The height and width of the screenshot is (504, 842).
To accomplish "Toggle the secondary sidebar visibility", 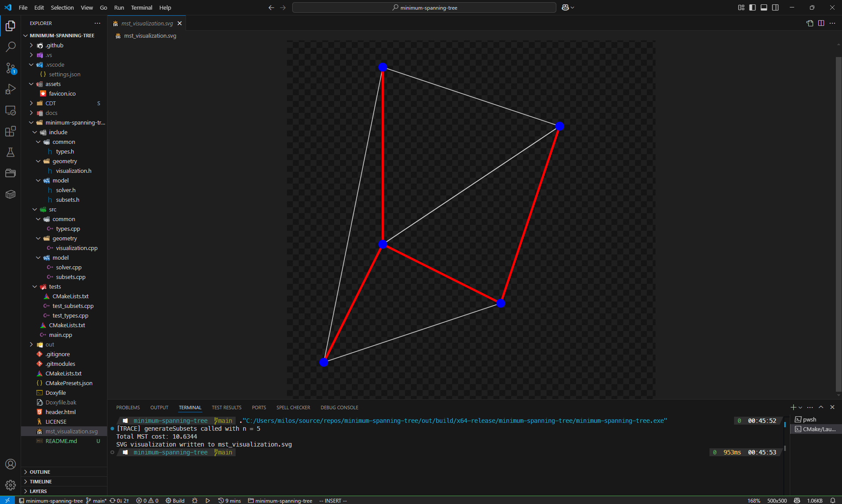I will click(775, 7).
